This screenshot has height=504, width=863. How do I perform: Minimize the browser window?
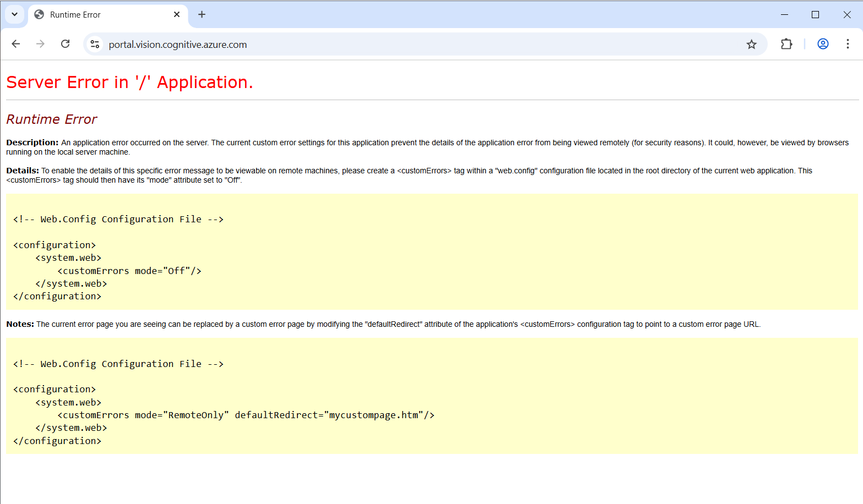pos(784,15)
